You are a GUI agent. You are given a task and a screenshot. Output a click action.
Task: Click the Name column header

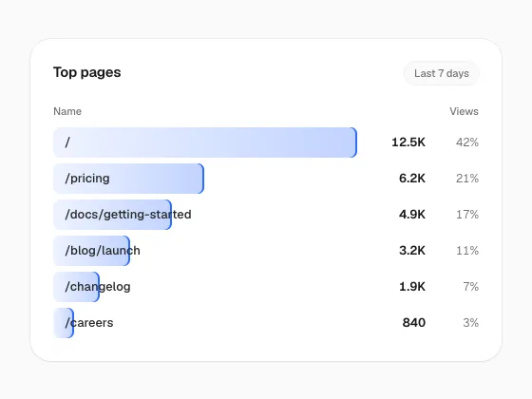click(x=67, y=111)
